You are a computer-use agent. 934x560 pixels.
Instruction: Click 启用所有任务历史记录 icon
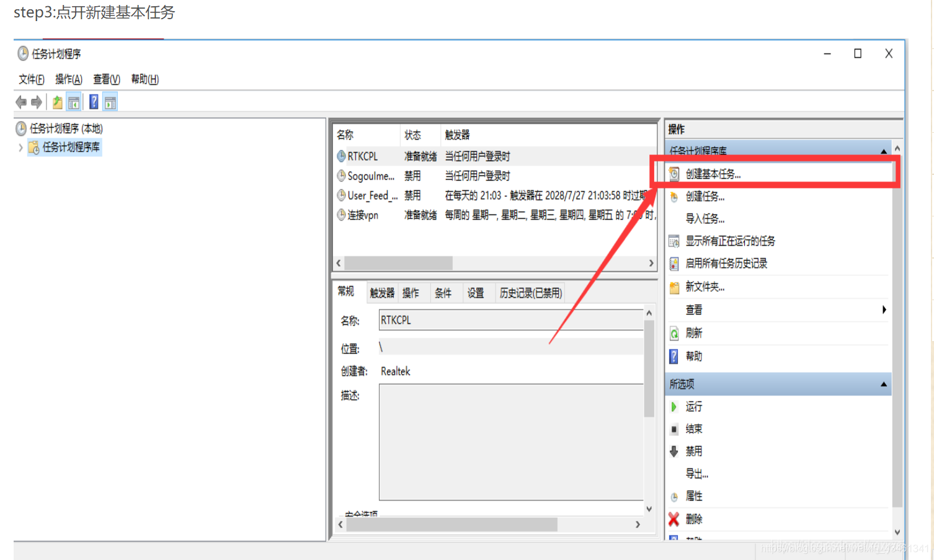coord(674,264)
